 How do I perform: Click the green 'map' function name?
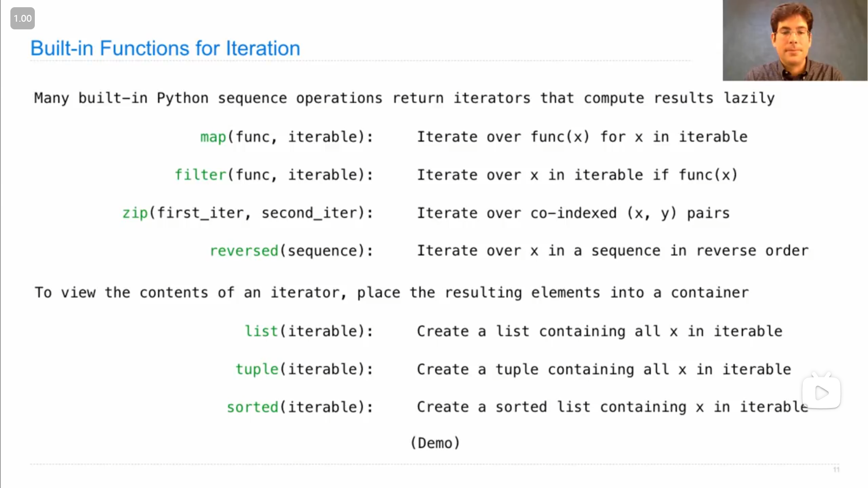(213, 136)
